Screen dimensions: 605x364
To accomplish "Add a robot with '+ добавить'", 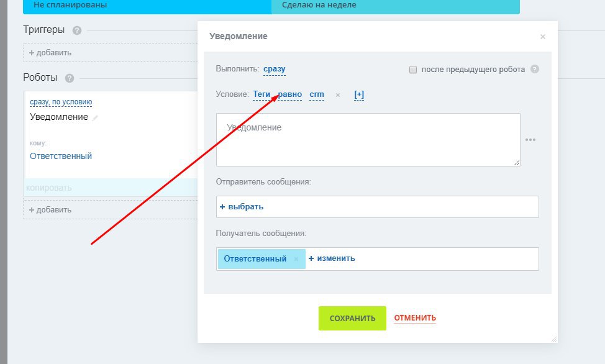I will tap(50, 209).
